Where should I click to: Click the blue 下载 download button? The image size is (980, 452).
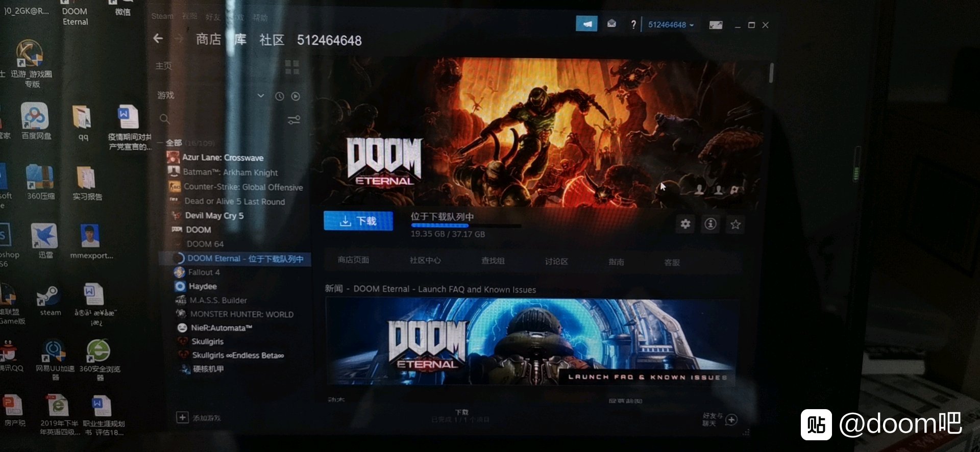click(x=358, y=221)
